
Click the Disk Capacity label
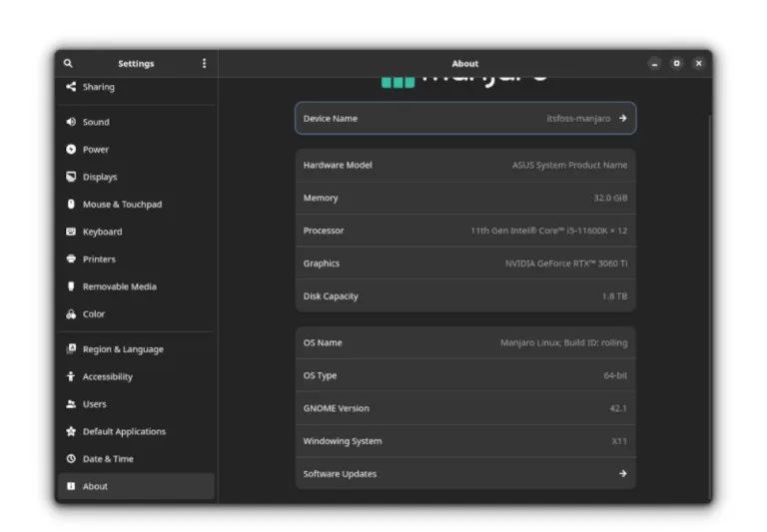click(331, 295)
